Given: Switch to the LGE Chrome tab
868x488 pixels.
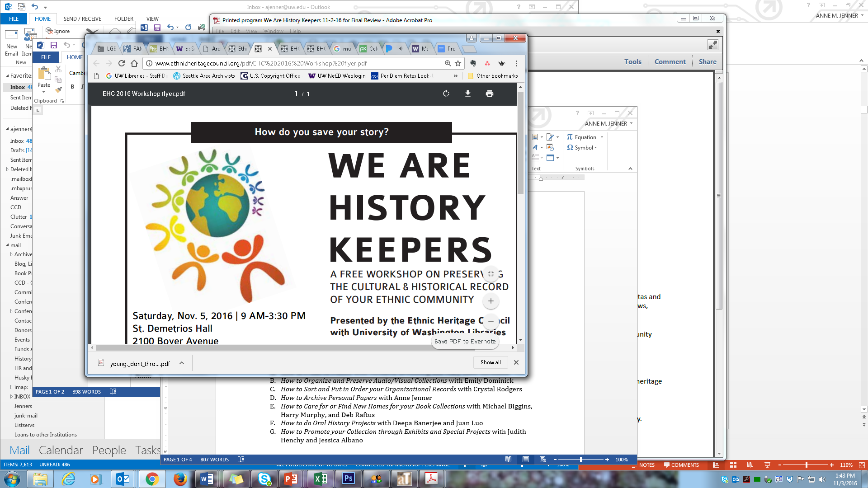Looking at the screenshot, I should click(x=108, y=49).
